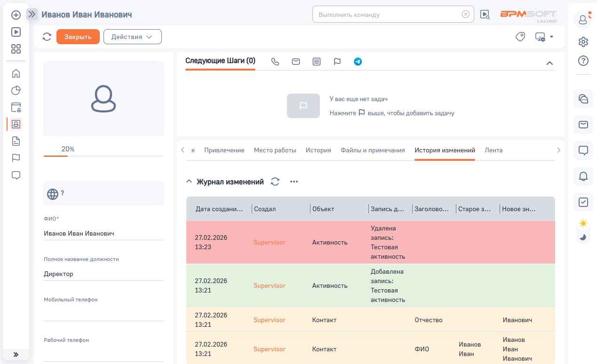
Task: Collapse the Журнал изменений section
Action: pyautogui.click(x=189, y=182)
